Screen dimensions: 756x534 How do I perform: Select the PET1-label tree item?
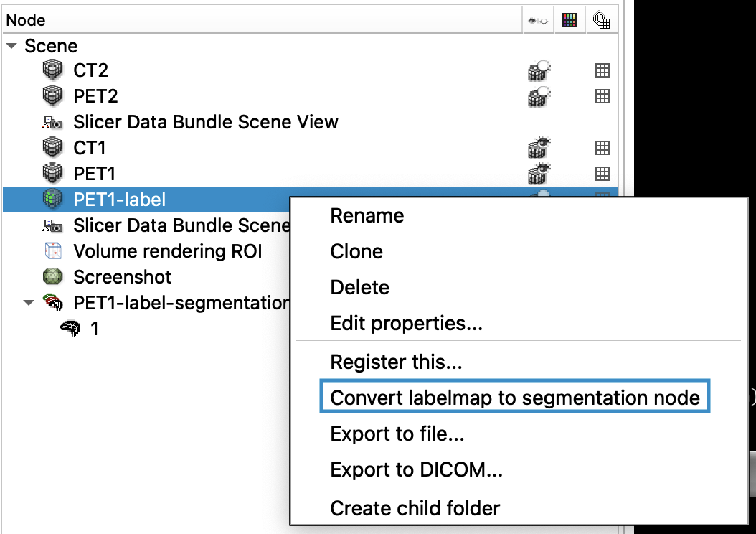tap(311, 200)
